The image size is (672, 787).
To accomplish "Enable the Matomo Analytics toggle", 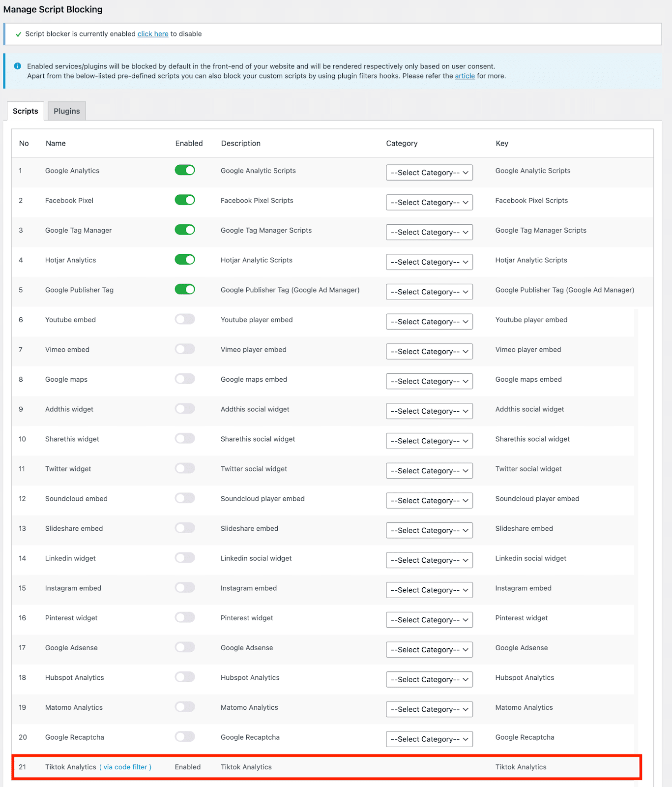I will point(185,707).
